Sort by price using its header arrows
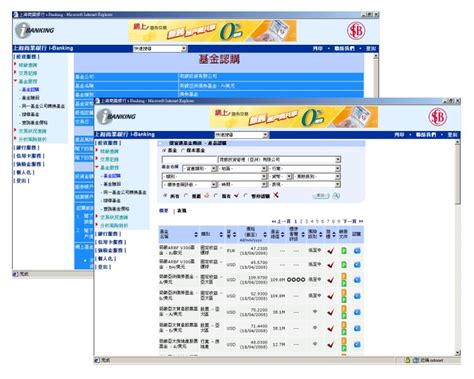Viewport: 474px width, 379px height. pyautogui.click(x=265, y=235)
